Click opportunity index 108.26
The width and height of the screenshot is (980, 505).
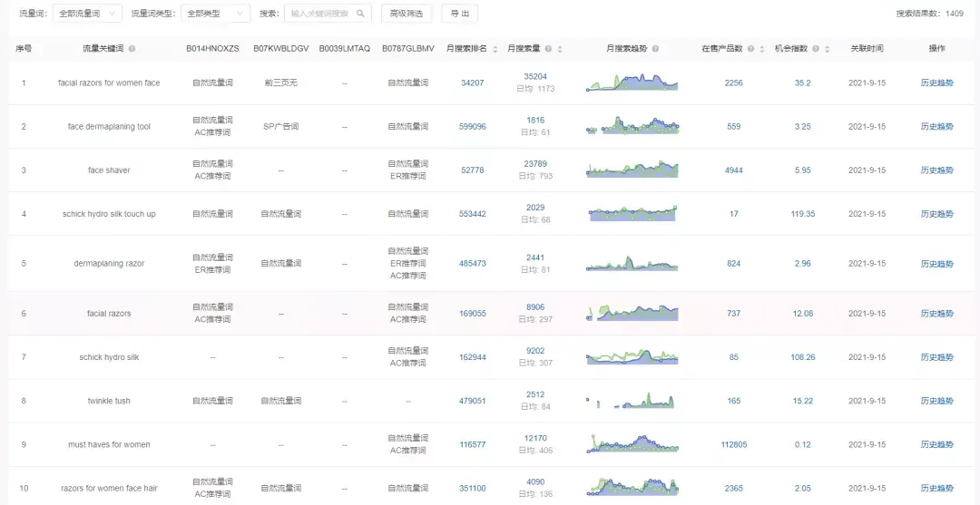click(x=802, y=357)
